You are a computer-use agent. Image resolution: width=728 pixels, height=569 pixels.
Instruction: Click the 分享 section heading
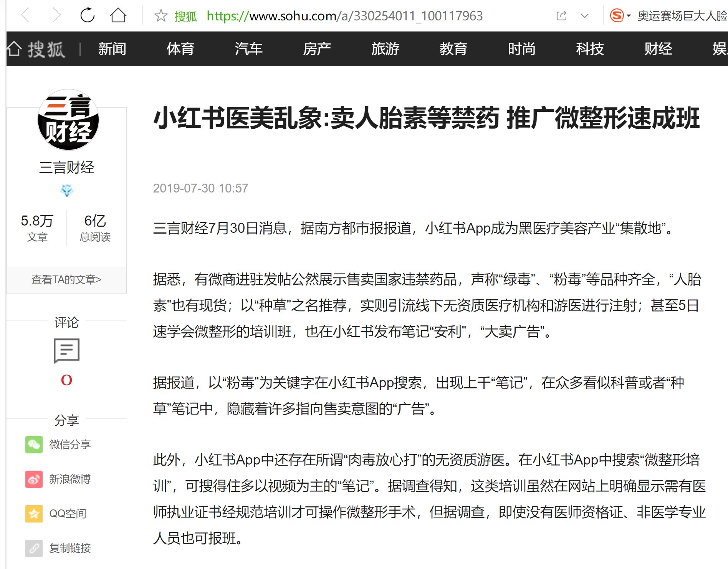click(x=66, y=420)
